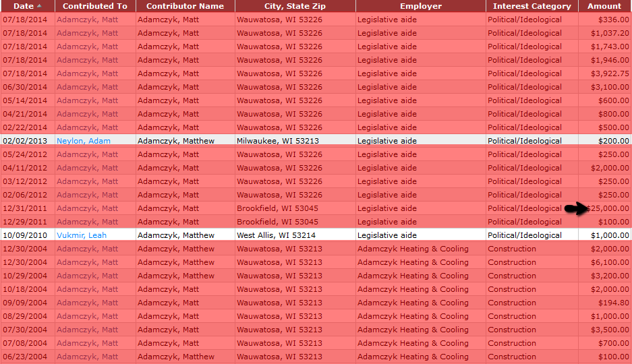Select the 02/02/2013 date cell
The image size is (632, 364).
point(26,141)
